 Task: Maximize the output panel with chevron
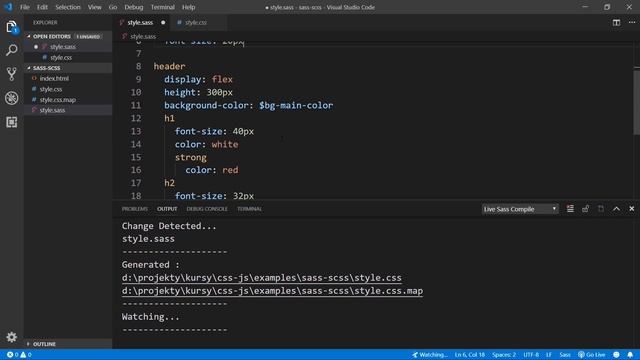tap(616, 209)
